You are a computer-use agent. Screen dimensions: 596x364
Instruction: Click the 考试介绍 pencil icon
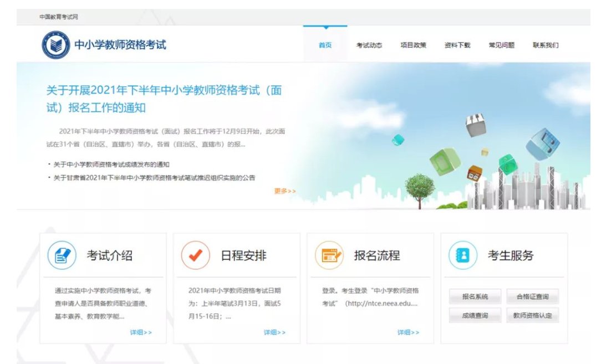pos(63,254)
